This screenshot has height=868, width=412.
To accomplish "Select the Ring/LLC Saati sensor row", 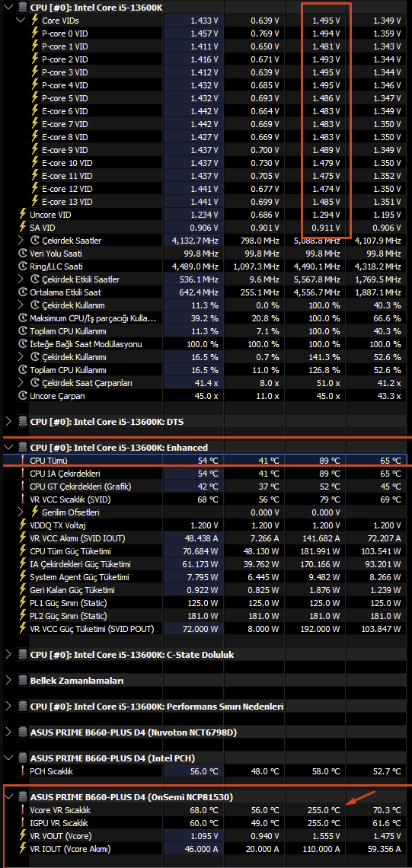I will pos(206,266).
